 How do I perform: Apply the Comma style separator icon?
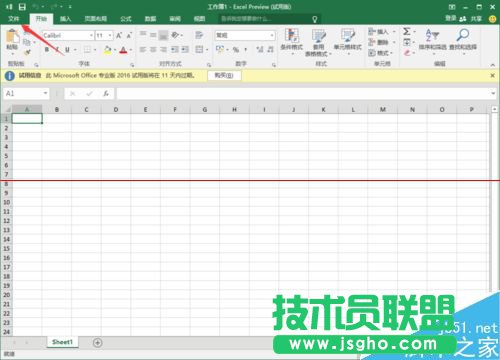pos(246,50)
